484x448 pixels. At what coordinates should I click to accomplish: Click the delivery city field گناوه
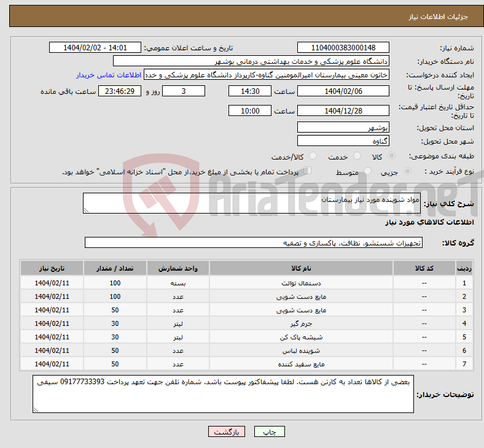343,141
